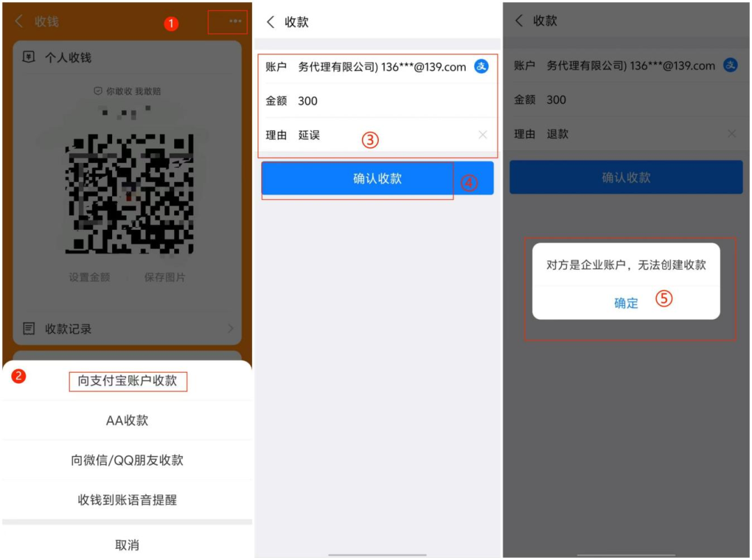Clear the 理由 field showing 退款
Viewport: 752px width, 560px height.
[733, 134]
